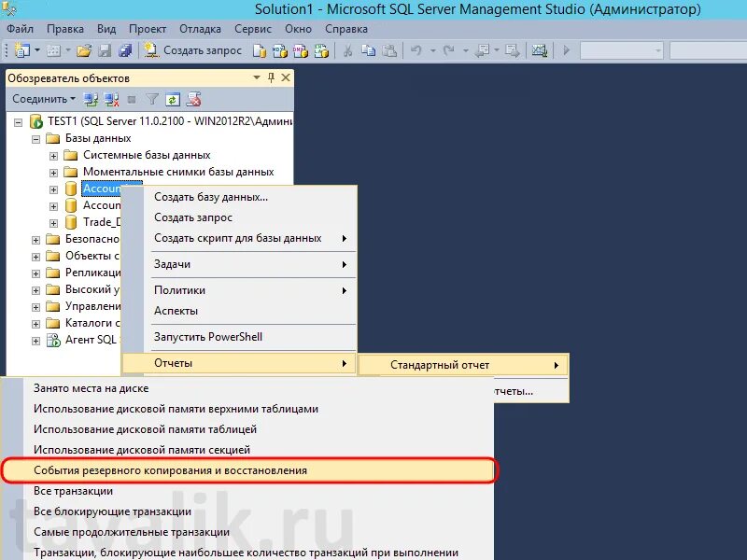This screenshot has width=747, height=560.
Task: Open the Вид menu
Action: click(106, 29)
